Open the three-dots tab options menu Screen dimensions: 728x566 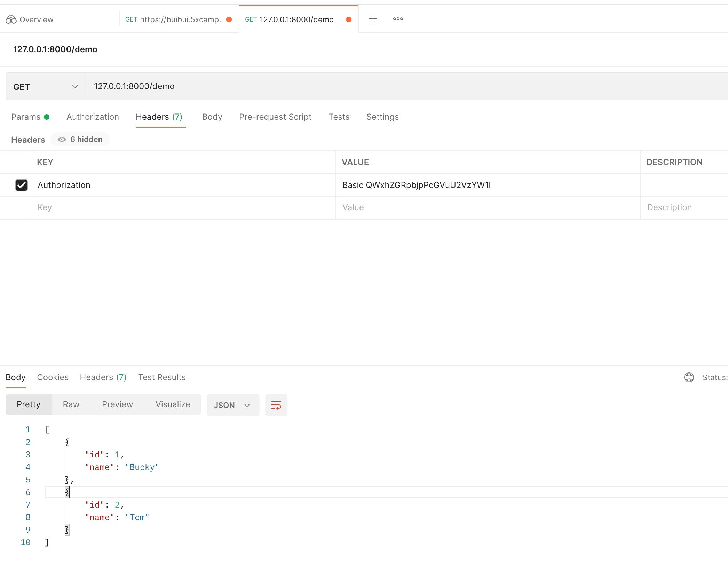398,19
